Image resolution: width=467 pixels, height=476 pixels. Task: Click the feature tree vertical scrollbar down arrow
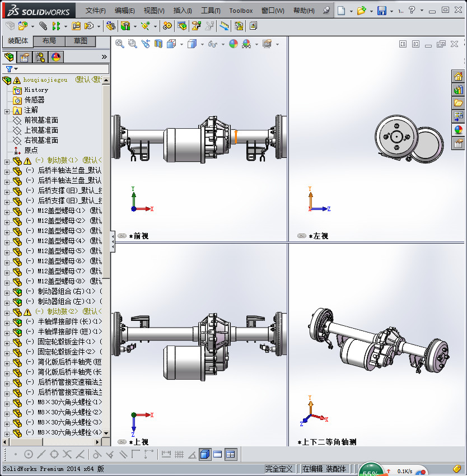point(106,433)
